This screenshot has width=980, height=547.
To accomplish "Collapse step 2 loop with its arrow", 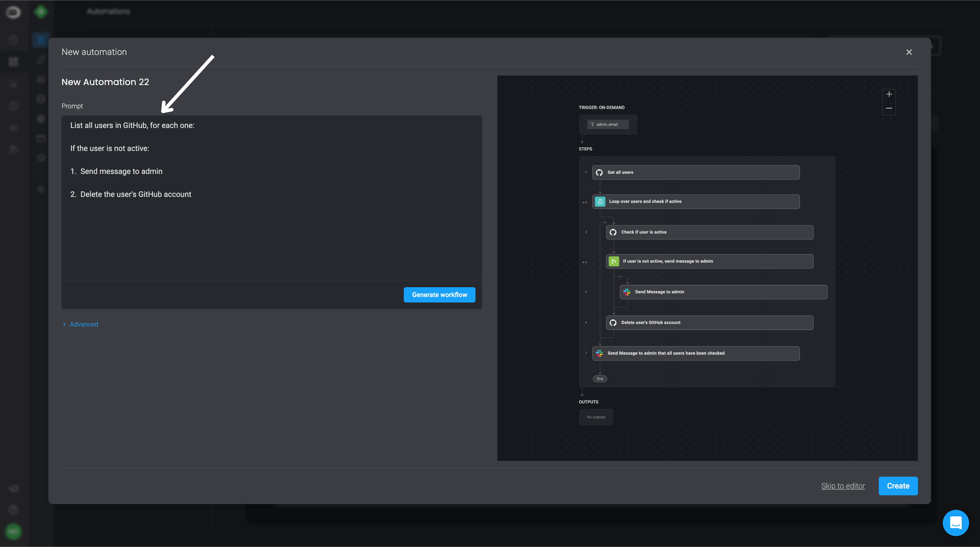I will (584, 202).
